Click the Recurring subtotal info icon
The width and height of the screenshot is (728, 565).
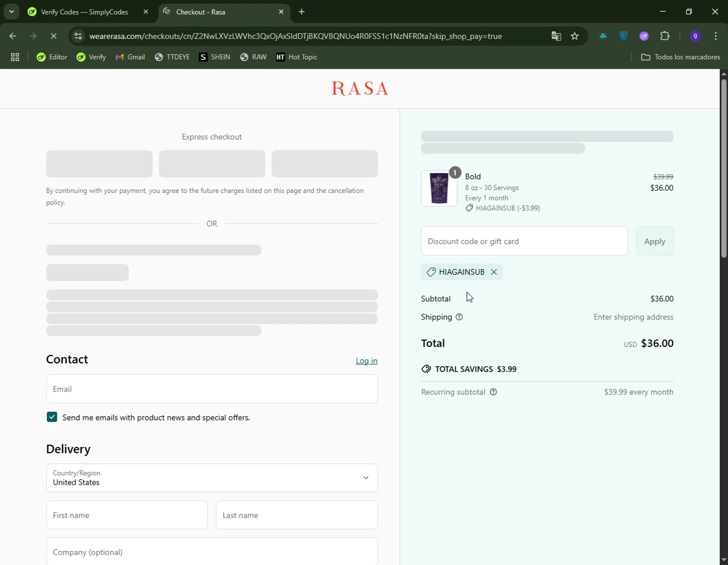coord(493,392)
